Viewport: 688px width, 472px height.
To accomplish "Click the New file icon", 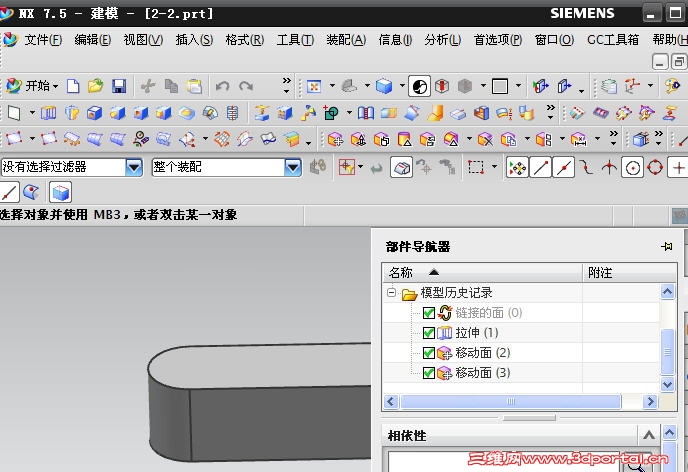I will [73, 86].
